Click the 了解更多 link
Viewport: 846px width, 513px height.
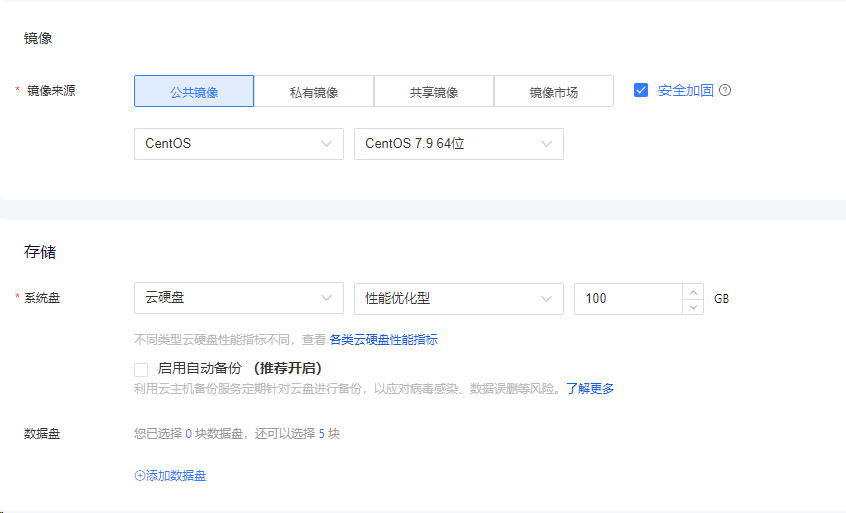(590, 388)
